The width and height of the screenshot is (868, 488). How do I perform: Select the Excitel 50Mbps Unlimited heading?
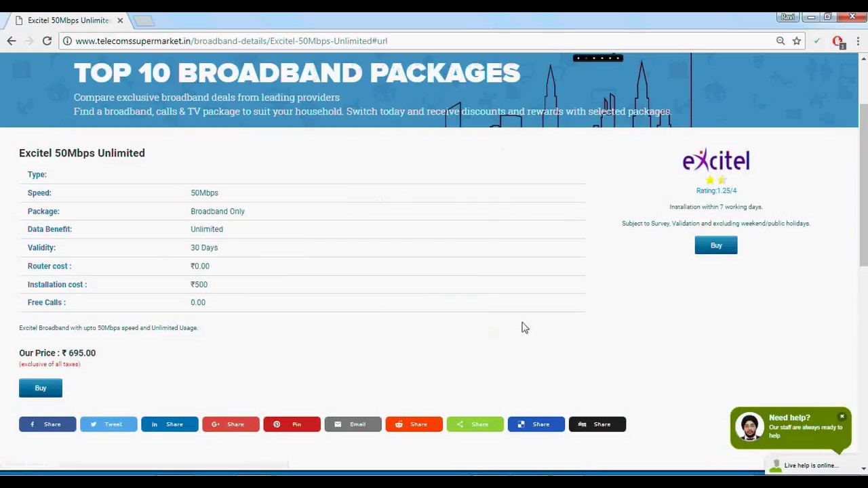pyautogui.click(x=82, y=153)
